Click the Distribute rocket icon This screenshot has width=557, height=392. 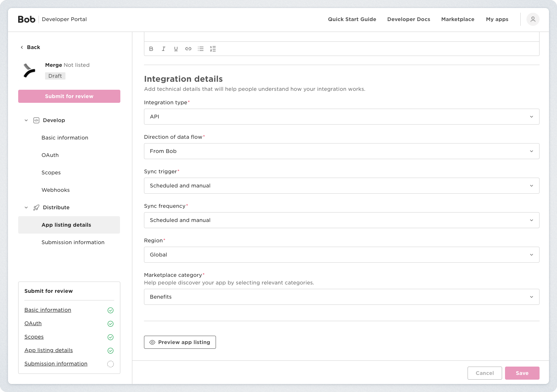(36, 207)
